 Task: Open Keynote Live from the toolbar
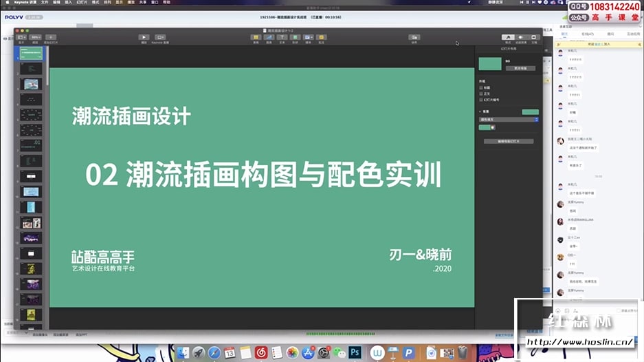point(160,37)
